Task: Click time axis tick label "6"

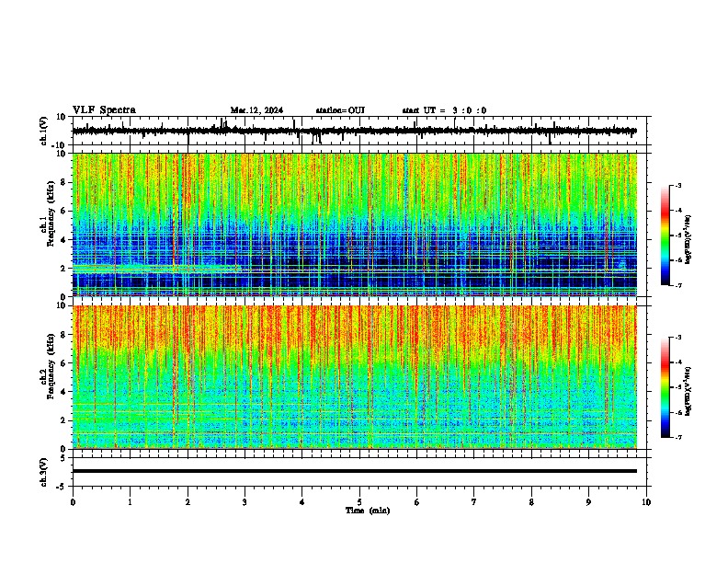Action: [x=417, y=502]
